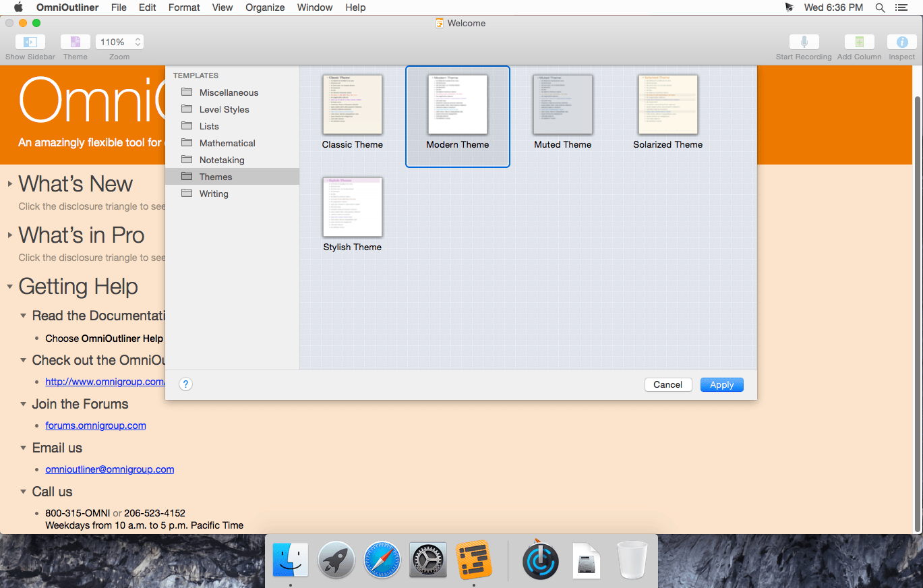Screen dimensions: 923x588
Task: Click the phone numbers line 800-315-OMNI
Action: 115,513
